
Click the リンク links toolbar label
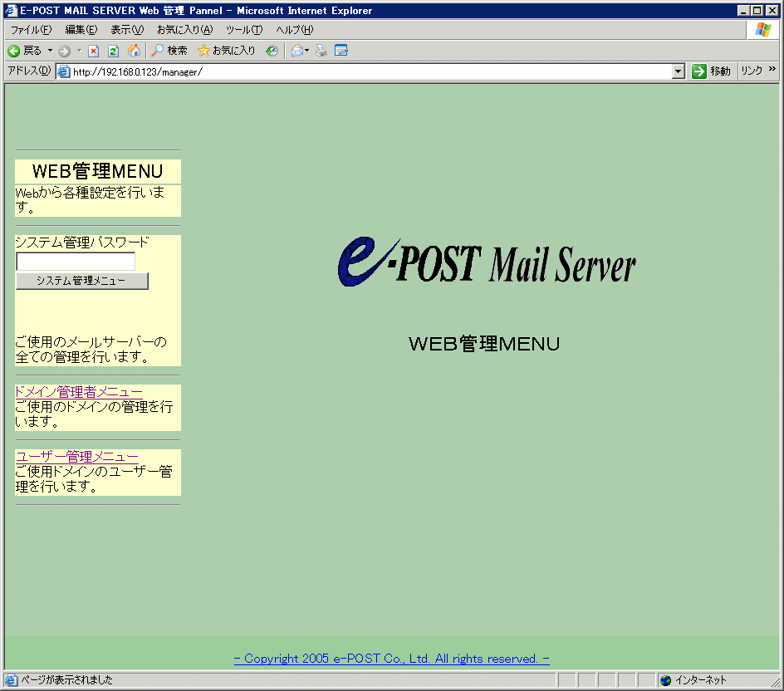click(x=752, y=71)
